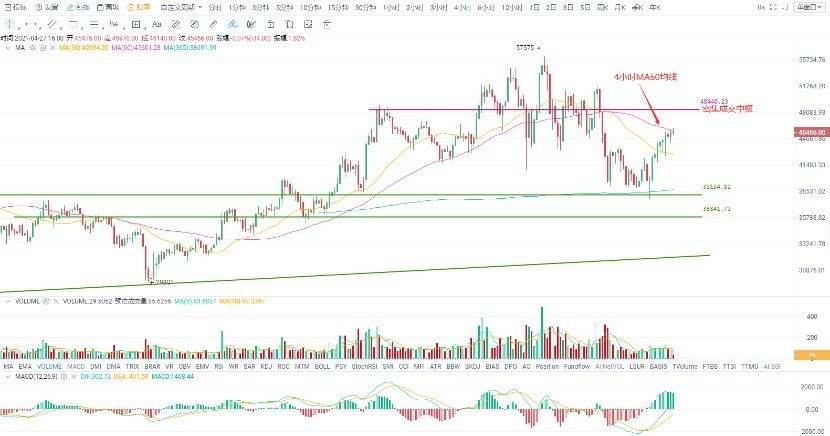Switch to 年K yearly candles
830x436 pixels.
[655, 7]
